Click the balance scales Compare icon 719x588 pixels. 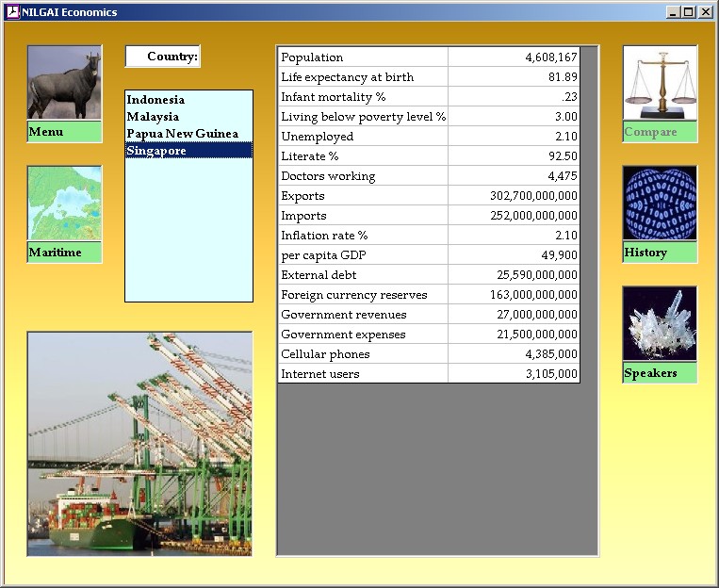pyautogui.click(x=660, y=83)
